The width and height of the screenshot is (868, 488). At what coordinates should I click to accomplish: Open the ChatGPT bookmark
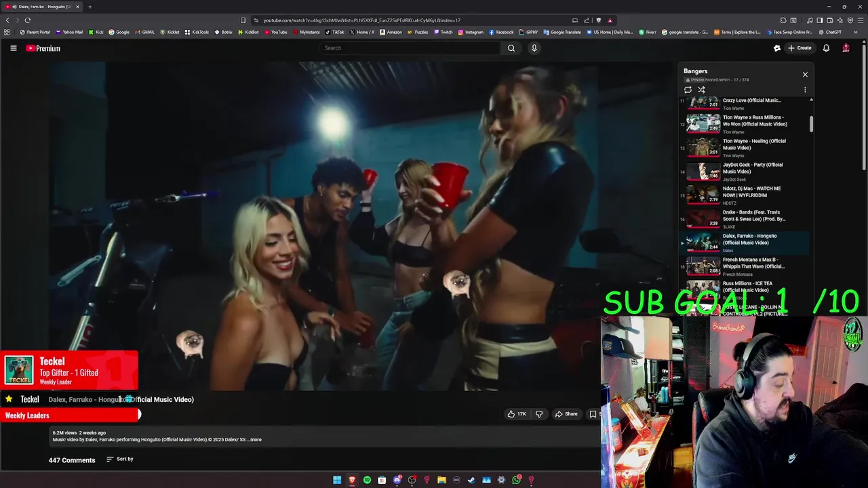click(830, 32)
